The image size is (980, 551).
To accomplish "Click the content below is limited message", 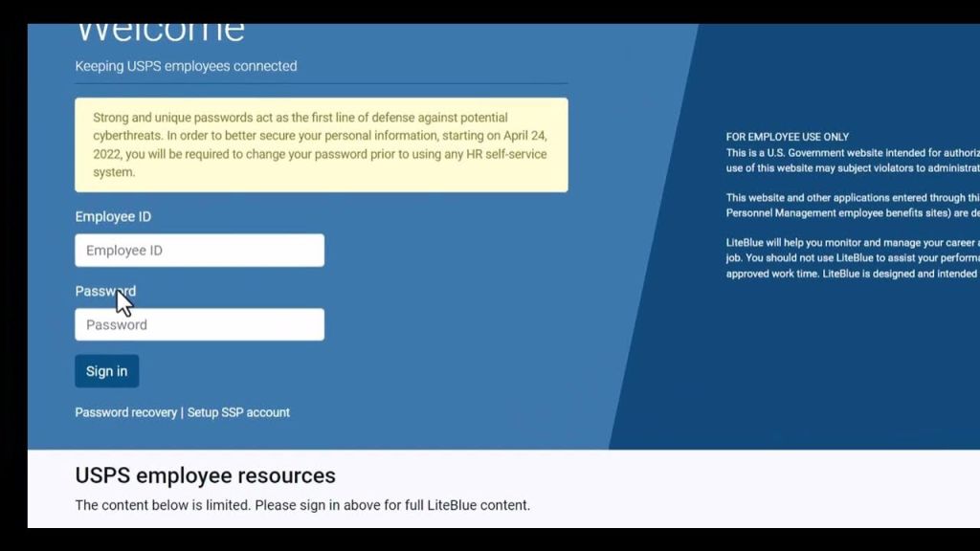I will tap(302, 505).
